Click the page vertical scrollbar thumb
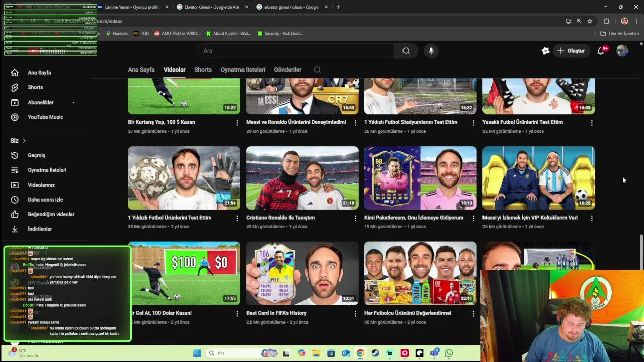Image resolution: width=644 pixels, height=362 pixels. tap(641, 251)
